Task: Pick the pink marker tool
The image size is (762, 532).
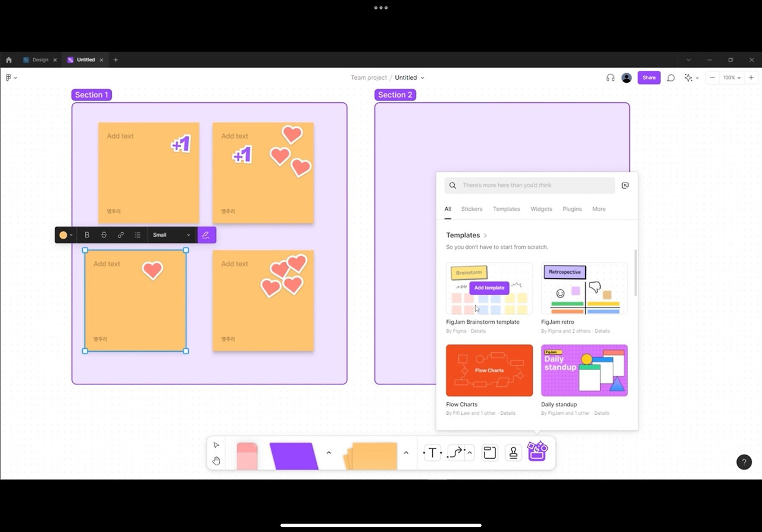Action: click(x=247, y=456)
